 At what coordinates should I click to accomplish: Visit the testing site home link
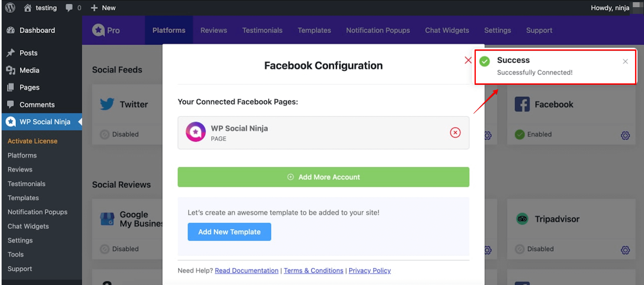coord(40,8)
